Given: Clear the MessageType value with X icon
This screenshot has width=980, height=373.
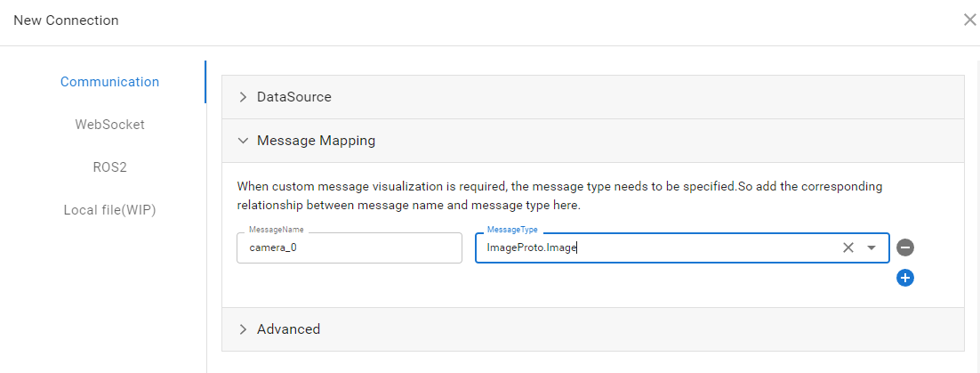Looking at the screenshot, I should tap(847, 247).
